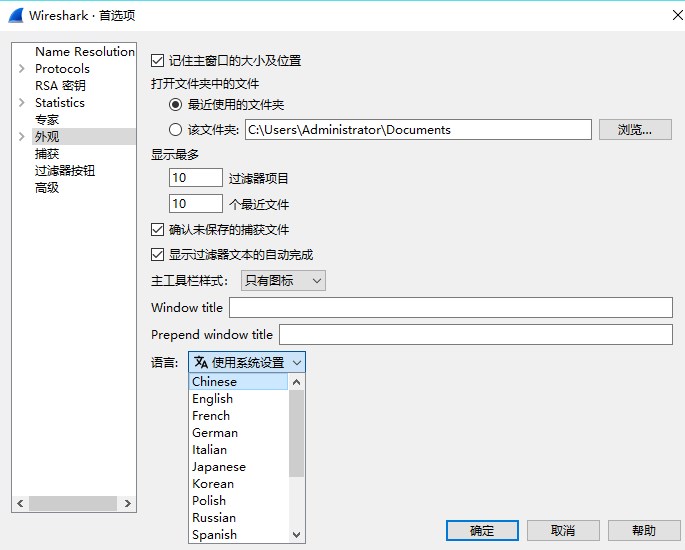
Task: Click the 帮助 help button
Action: click(644, 530)
